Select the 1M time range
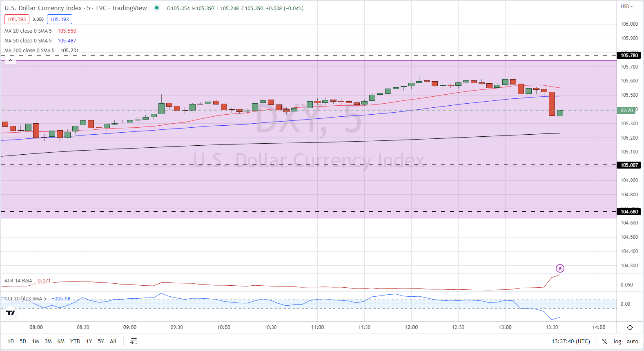This screenshot has height=351, width=644. 36,341
